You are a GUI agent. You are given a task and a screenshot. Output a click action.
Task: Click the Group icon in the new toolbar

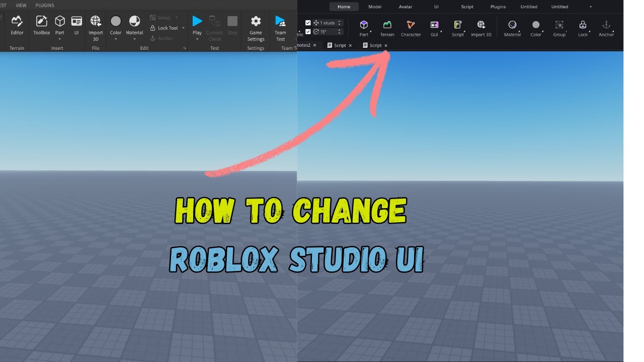pyautogui.click(x=559, y=25)
